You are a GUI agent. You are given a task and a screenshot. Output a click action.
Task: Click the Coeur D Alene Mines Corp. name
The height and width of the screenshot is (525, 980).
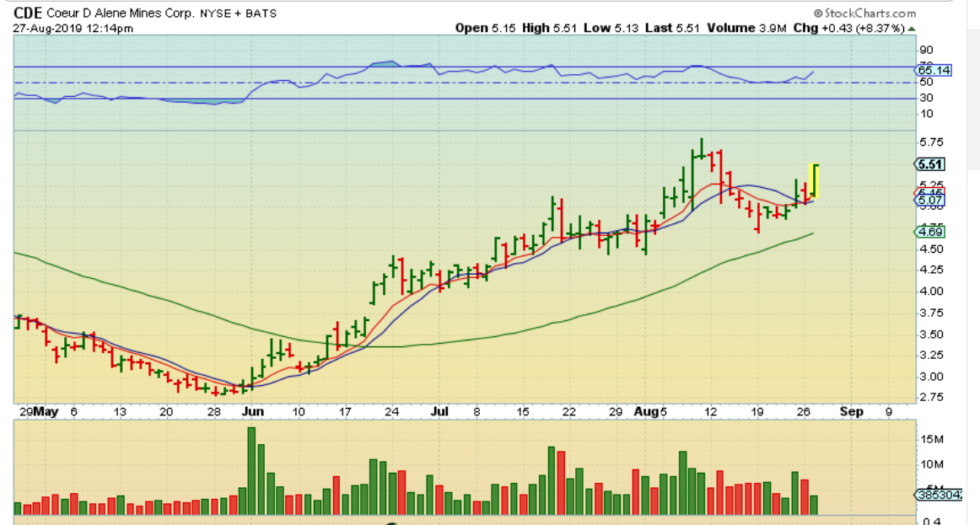tap(120, 13)
